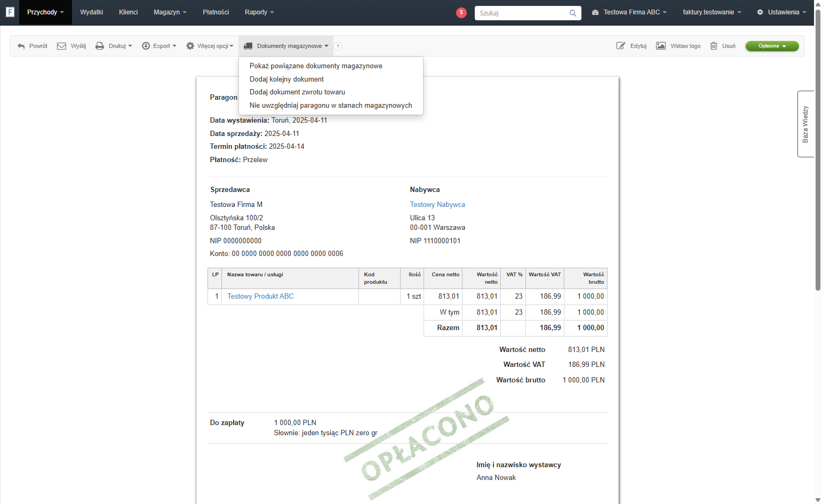Image resolution: width=822 pixels, height=504 pixels.
Task: Click the NIP 1110000101 text
Action: tap(435, 241)
